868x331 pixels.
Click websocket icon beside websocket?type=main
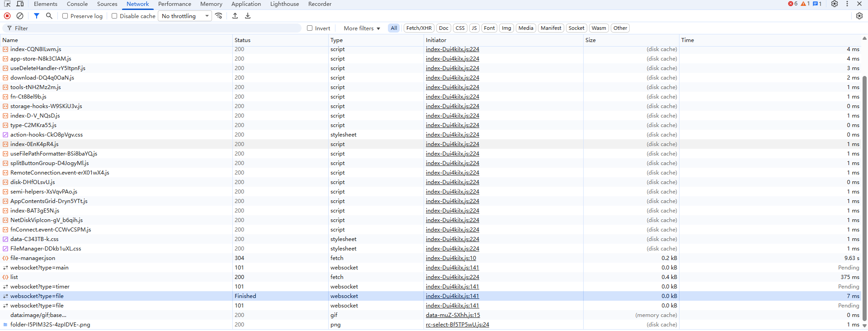pos(5,268)
